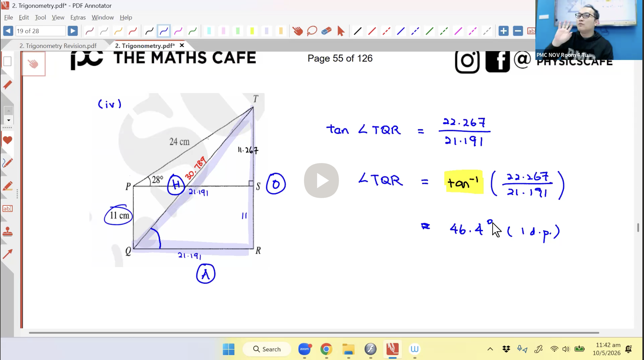This screenshot has width=644, height=360.
Task: Open the File menu
Action: (8, 17)
